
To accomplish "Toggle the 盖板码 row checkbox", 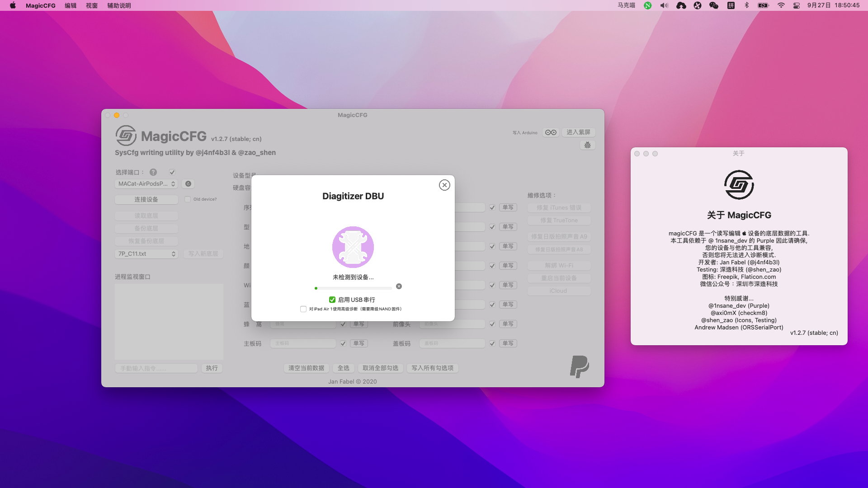I will (492, 343).
